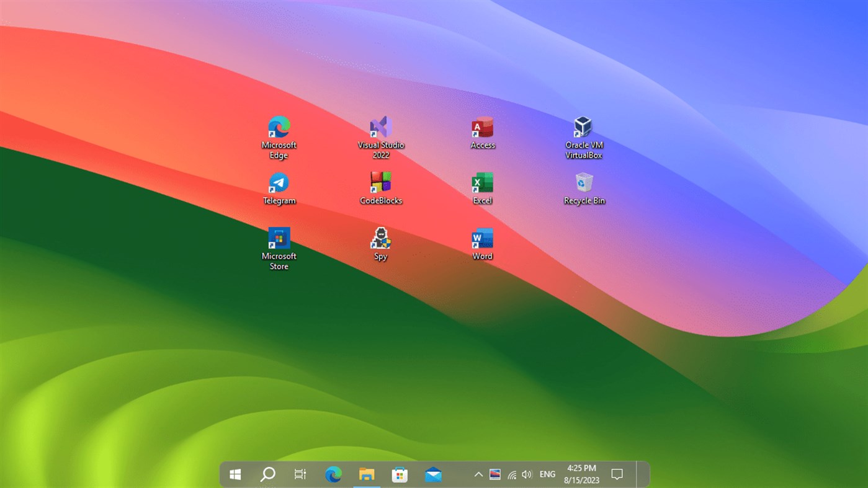Open Microsoft Access

click(x=482, y=126)
